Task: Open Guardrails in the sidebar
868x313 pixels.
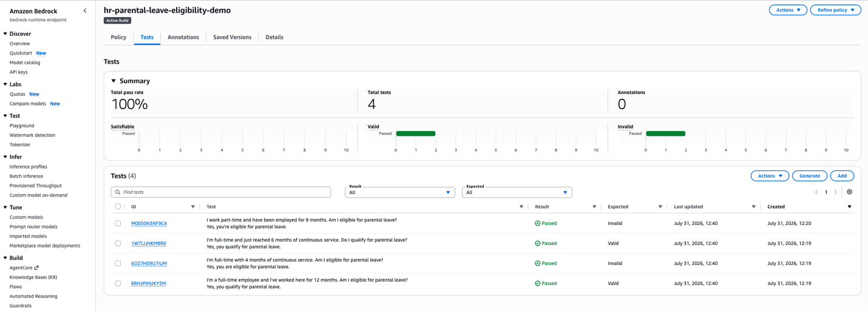Action: click(21, 306)
